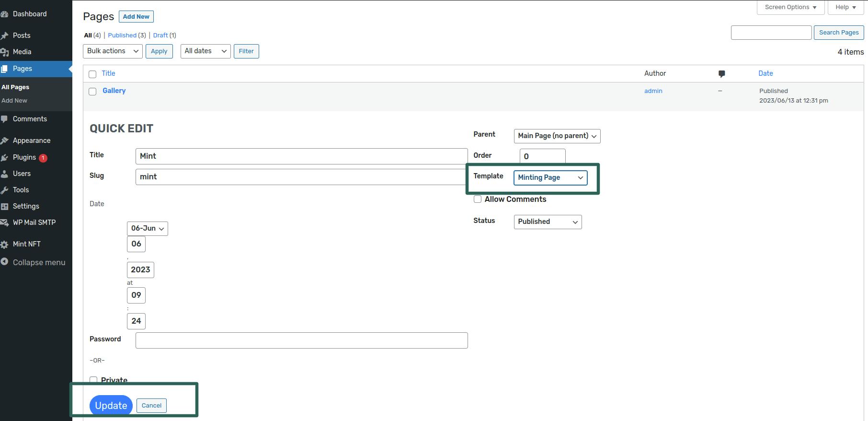Click the Order field showing 0
Viewport: 868px width, 421px height.
click(x=542, y=156)
